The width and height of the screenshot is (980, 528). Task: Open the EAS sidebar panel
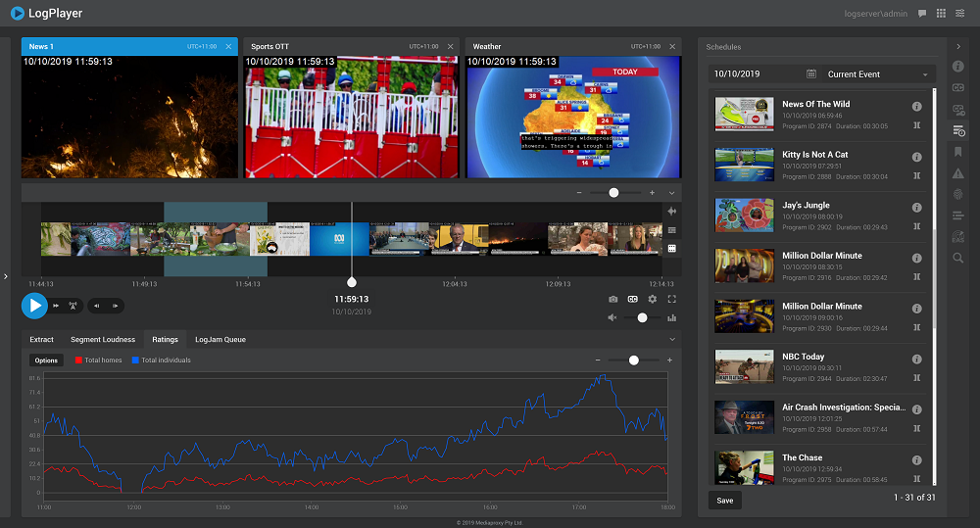point(958,237)
